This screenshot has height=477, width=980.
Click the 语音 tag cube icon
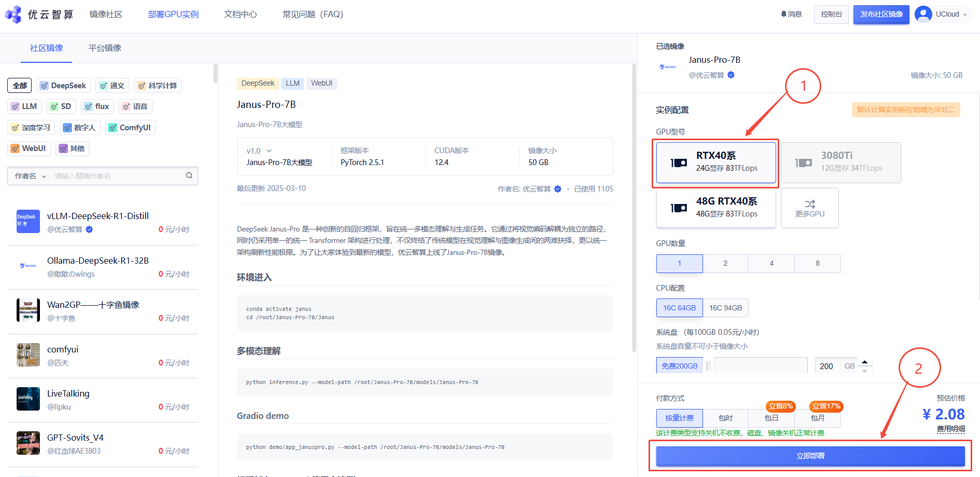[x=126, y=106]
